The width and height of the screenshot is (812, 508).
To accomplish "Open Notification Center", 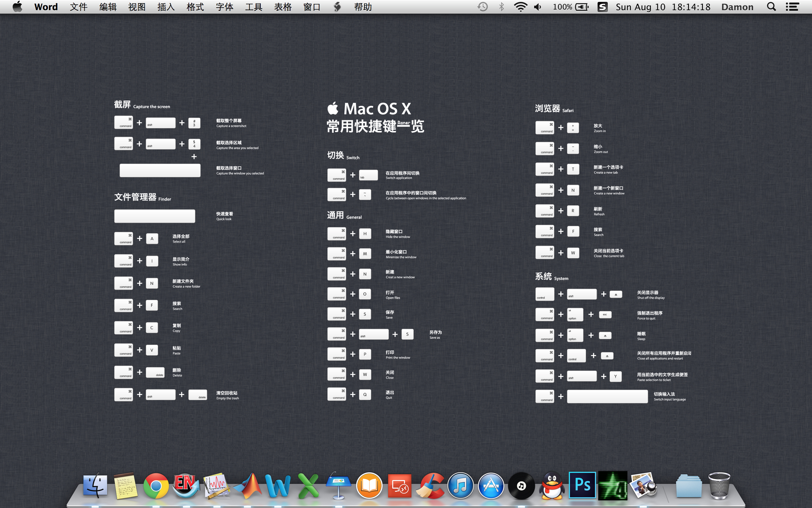I will pyautogui.click(x=792, y=7).
